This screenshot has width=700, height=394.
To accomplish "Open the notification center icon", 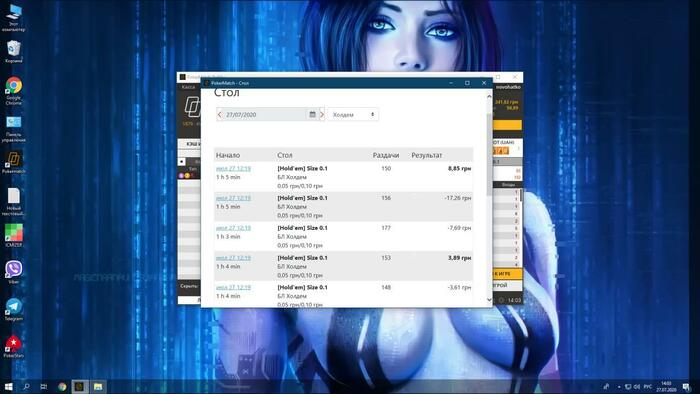I will (x=686, y=386).
